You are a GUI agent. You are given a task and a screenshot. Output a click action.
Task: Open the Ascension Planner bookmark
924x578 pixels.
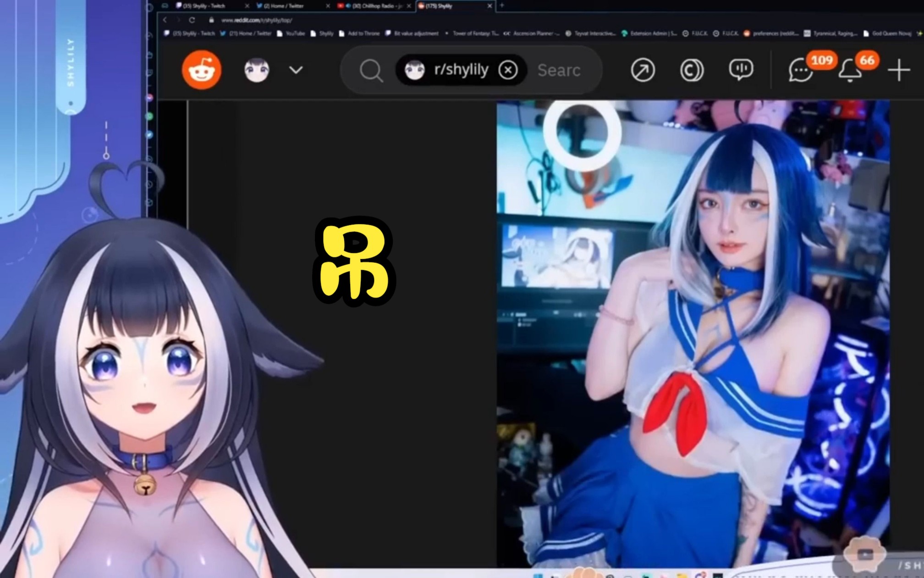point(532,33)
